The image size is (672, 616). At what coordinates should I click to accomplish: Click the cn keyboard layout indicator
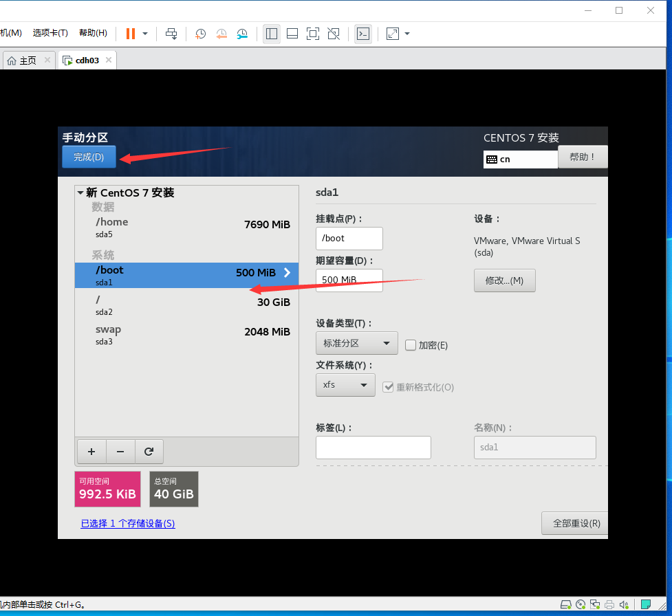pos(520,159)
